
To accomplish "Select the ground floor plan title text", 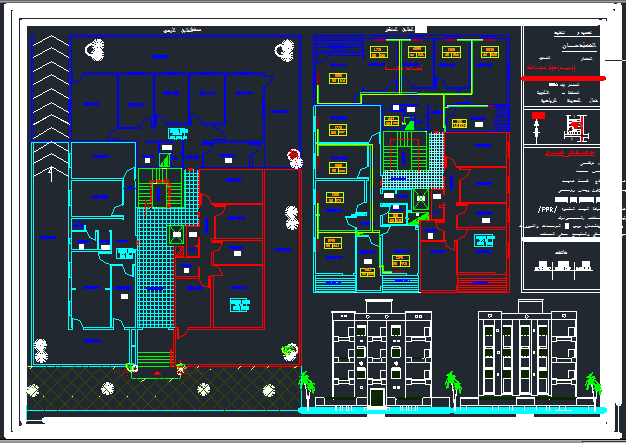I will pos(182,30).
